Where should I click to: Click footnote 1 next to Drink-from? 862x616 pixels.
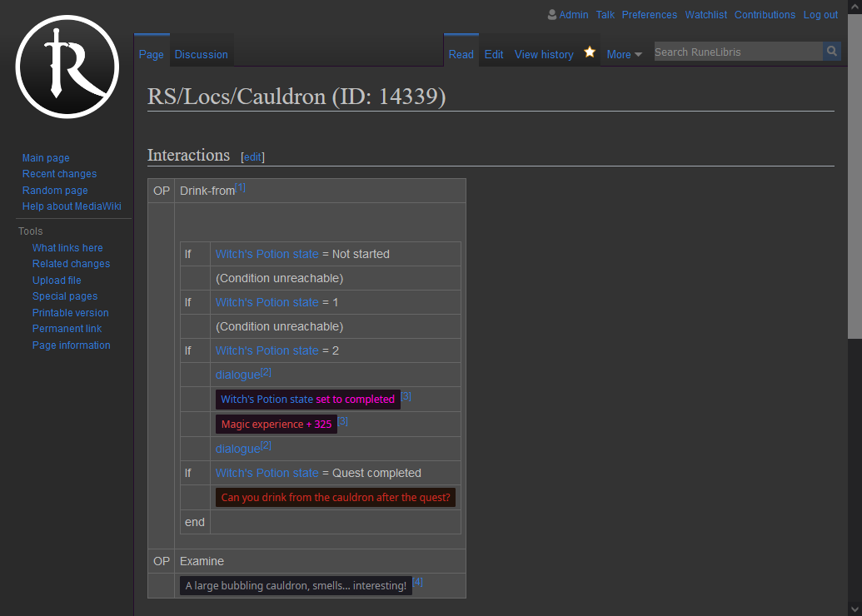click(x=240, y=188)
